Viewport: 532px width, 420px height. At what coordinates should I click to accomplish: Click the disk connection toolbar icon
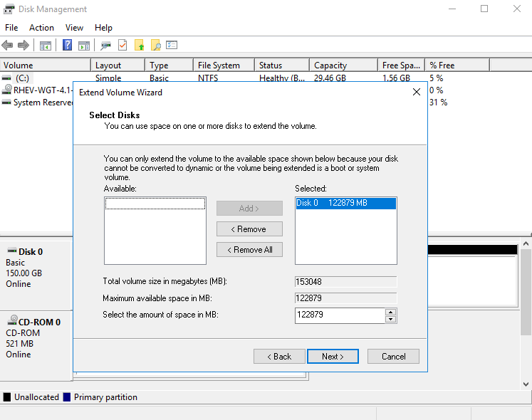tap(105, 46)
